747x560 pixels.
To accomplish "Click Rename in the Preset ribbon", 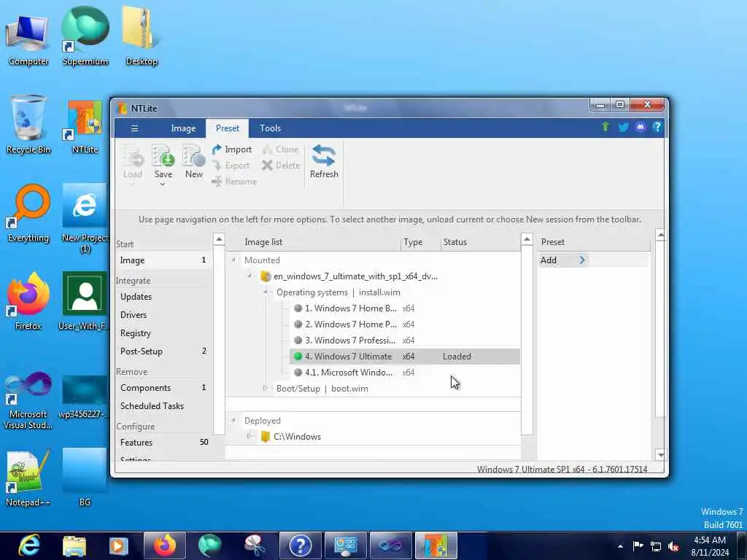I will click(x=234, y=182).
